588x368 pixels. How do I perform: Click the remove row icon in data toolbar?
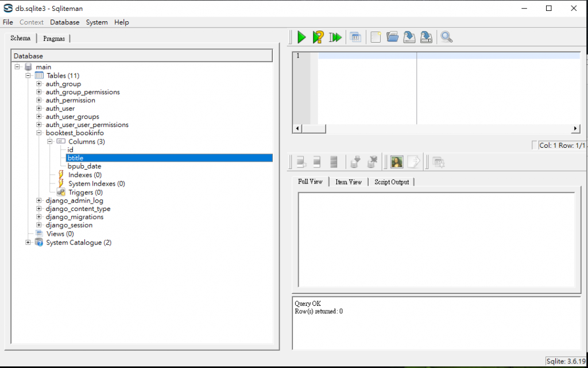(317, 162)
